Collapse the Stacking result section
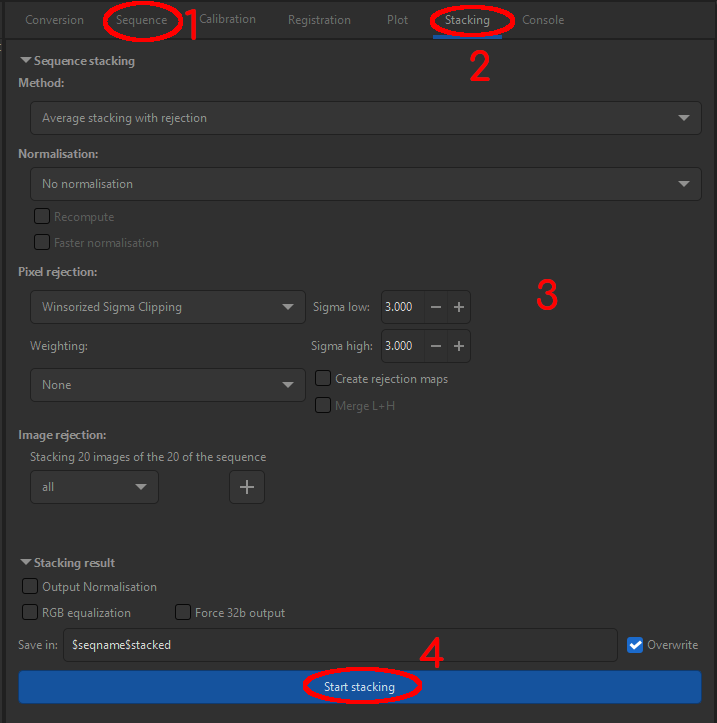The height and width of the screenshot is (723, 717). coord(26,563)
